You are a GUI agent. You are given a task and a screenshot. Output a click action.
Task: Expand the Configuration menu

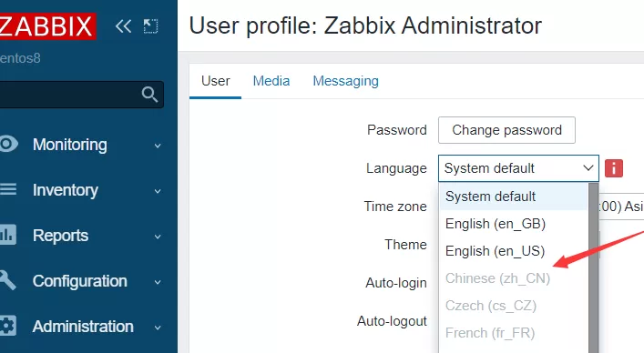tap(158, 282)
